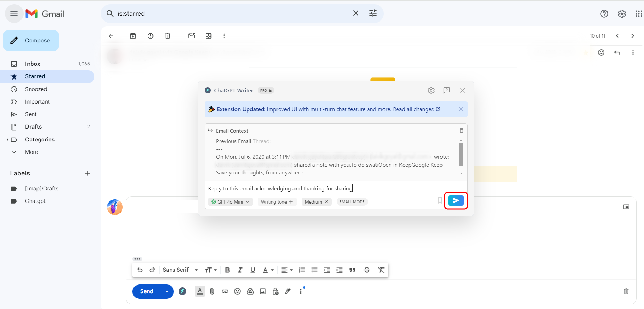Go back to starred list
This screenshot has width=644, height=309.
pos(111,36)
